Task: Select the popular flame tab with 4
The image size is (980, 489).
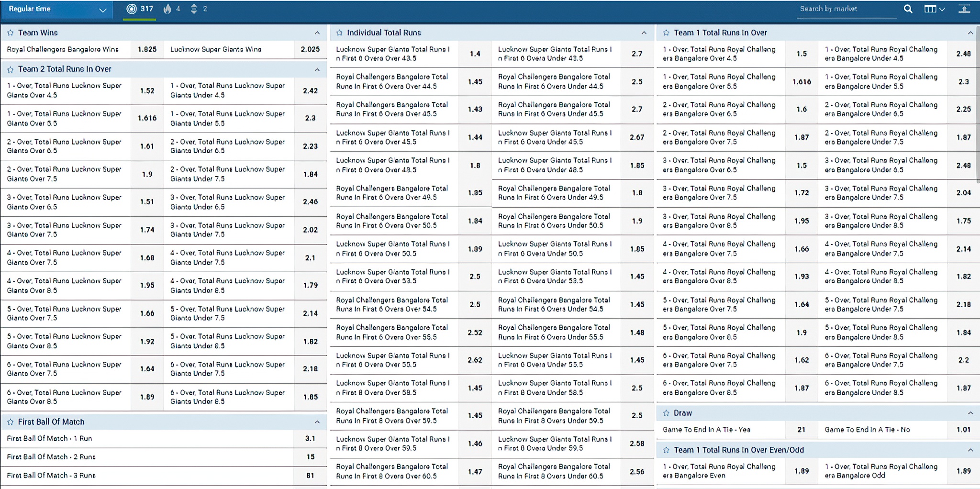Action: [x=172, y=9]
